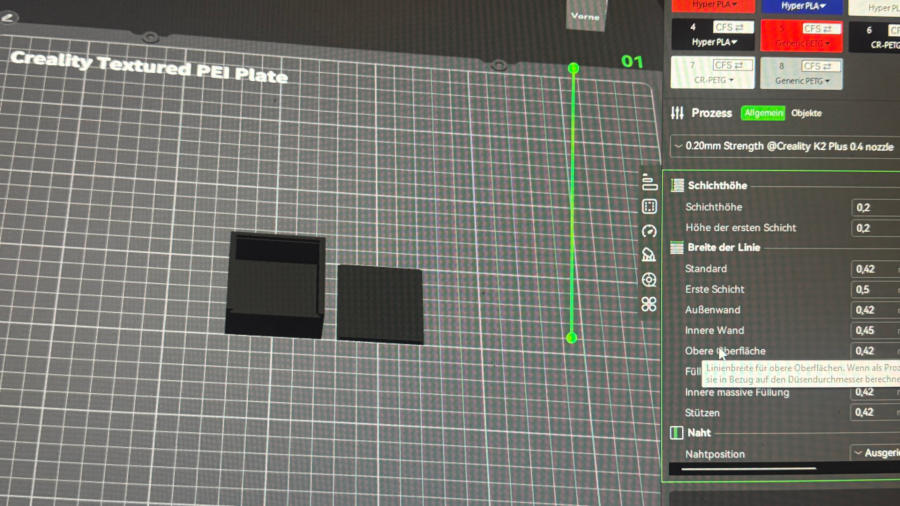Open the Hyper PLA dropdown on slot 4
The image size is (900, 506).
713,43
